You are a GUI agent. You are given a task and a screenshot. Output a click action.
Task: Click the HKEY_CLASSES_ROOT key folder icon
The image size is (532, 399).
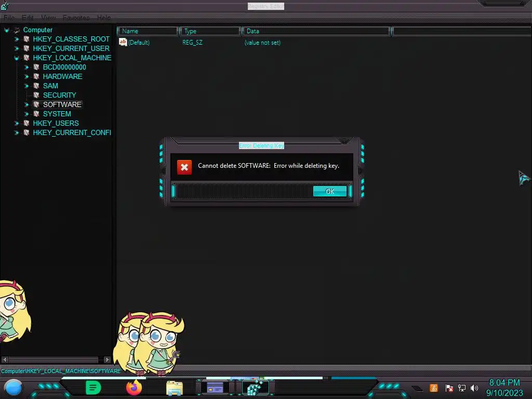coord(26,39)
